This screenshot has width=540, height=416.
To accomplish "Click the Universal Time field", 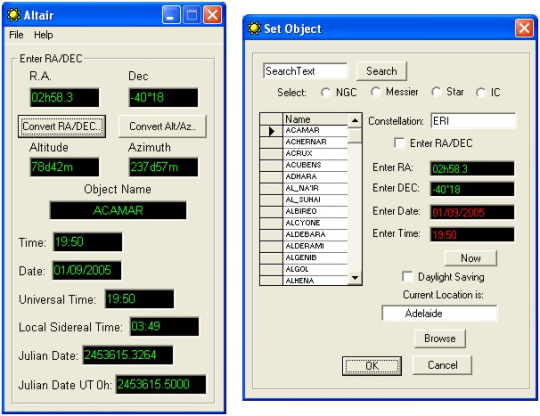I will tap(139, 299).
